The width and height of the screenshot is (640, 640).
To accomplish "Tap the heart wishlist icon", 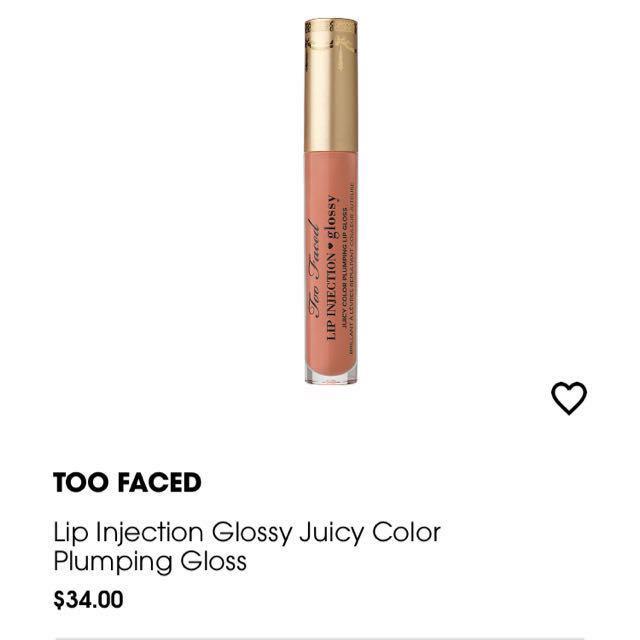I will tap(569, 399).
